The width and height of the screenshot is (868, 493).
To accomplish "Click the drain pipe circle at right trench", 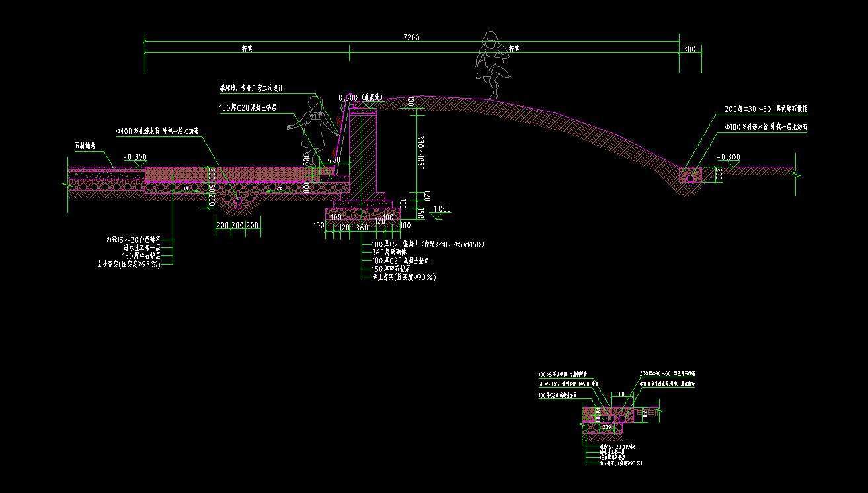I will [691, 177].
